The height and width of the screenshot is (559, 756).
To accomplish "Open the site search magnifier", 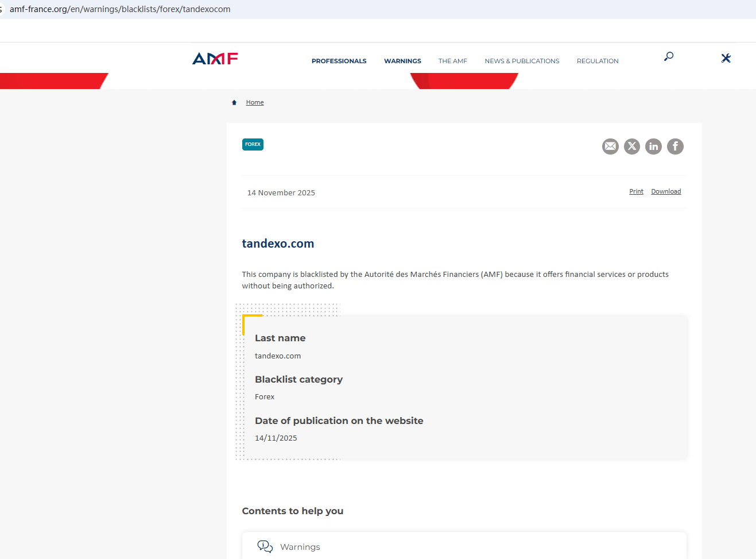I will coord(669,56).
